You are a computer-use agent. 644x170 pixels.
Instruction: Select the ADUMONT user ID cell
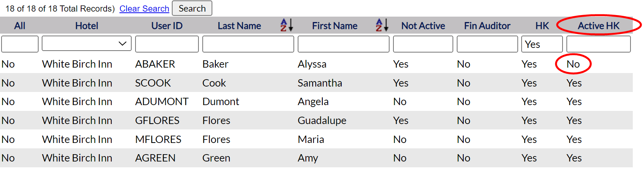tap(162, 102)
